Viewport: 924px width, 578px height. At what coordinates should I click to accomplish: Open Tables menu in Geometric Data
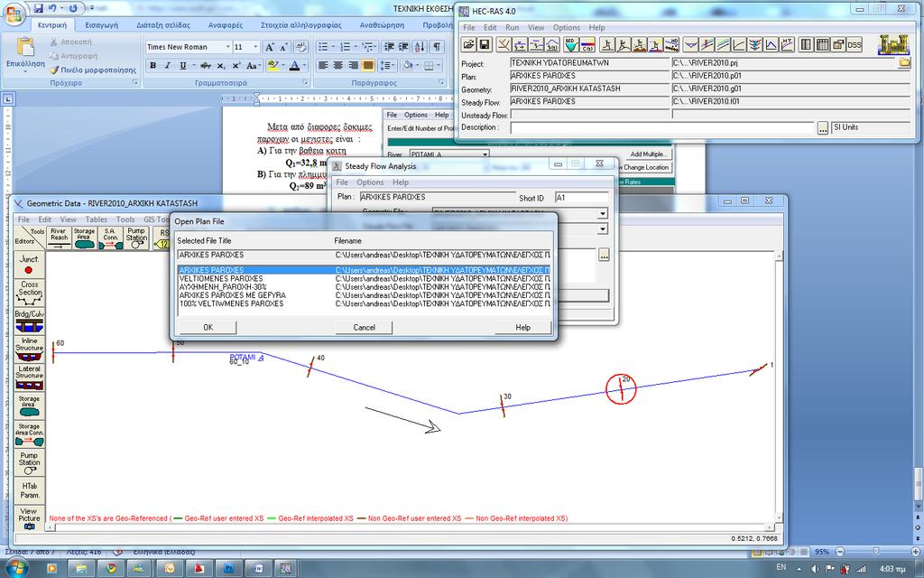[x=96, y=219]
